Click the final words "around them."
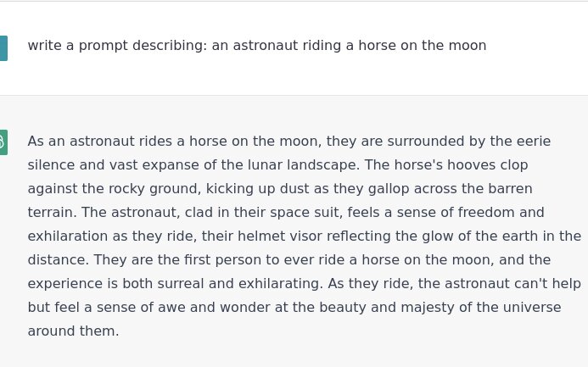The width and height of the screenshot is (588, 367). click(x=73, y=331)
